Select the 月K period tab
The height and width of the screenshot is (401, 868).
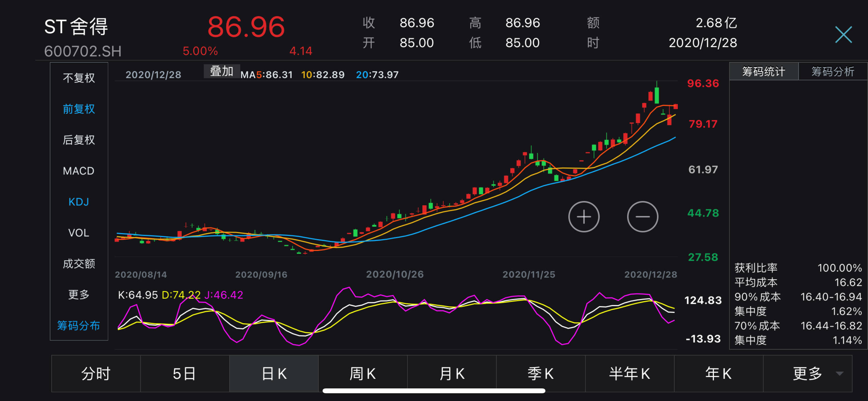tap(451, 374)
